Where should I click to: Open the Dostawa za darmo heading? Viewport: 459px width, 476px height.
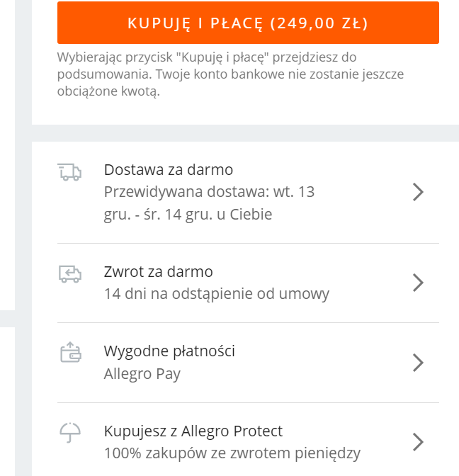coord(169,170)
